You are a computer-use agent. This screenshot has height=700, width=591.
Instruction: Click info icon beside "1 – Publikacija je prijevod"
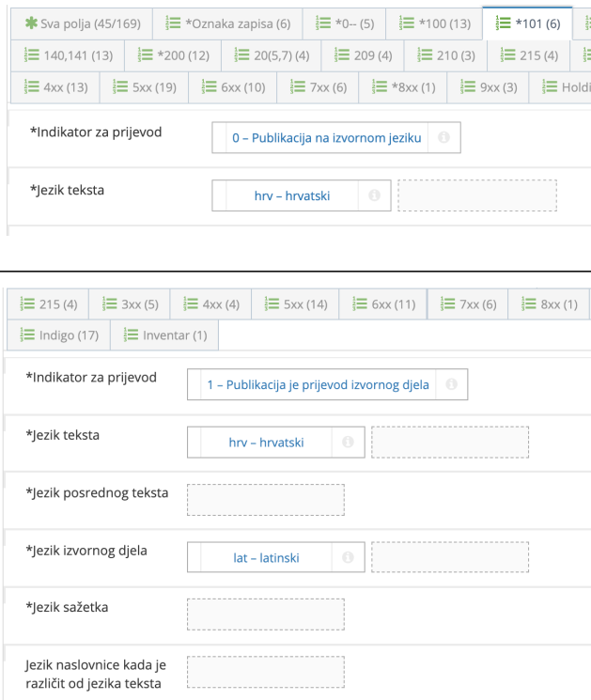click(453, 384)
